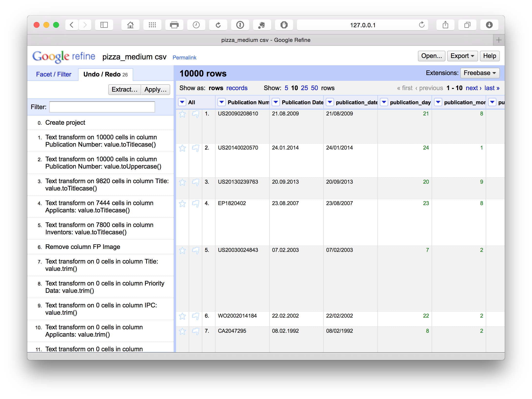Go to next page of rows
The image size is (532, 399).
coord(473,88)
